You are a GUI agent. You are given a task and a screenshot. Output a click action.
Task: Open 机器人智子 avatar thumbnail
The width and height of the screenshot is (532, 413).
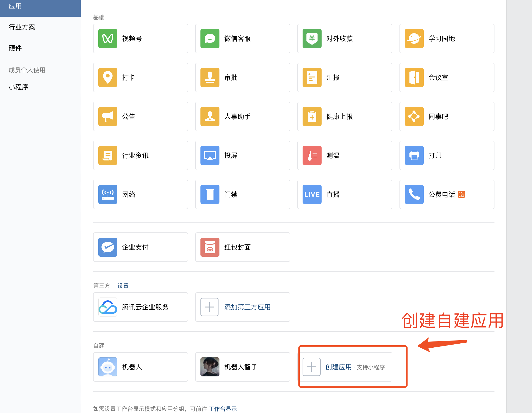coord(210,367)
